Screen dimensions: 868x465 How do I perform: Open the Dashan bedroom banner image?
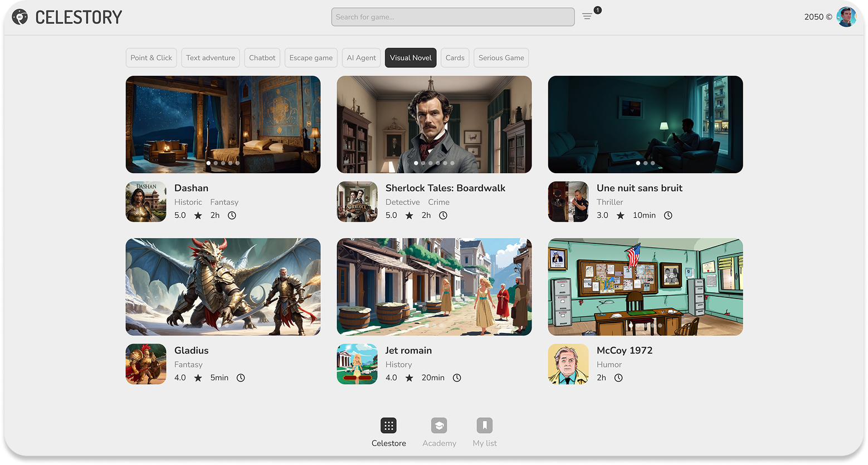(223, 124)
